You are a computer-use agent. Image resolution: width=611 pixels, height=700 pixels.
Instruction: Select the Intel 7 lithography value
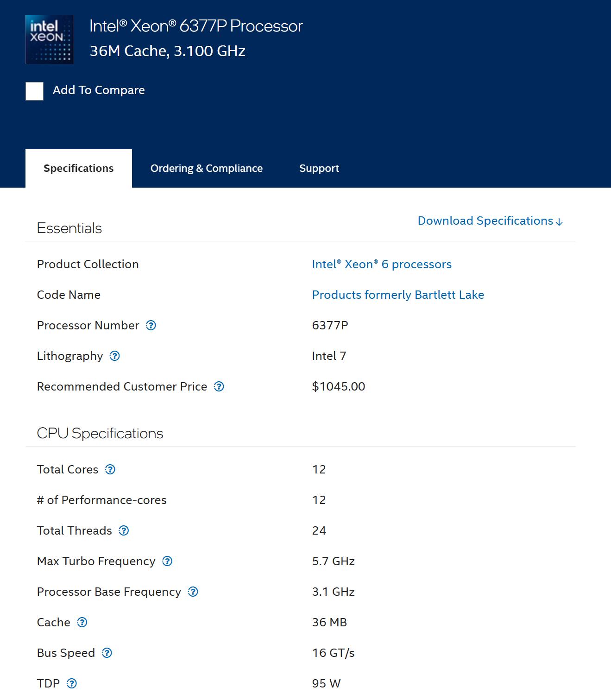(x=329, y=356)
